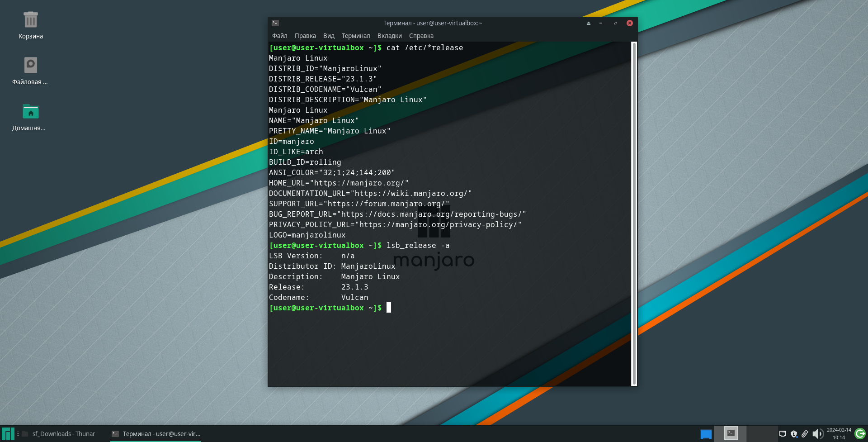868x442 pixels.
Task: Open the Manjaro application menu
Action: tap(8, 434)
